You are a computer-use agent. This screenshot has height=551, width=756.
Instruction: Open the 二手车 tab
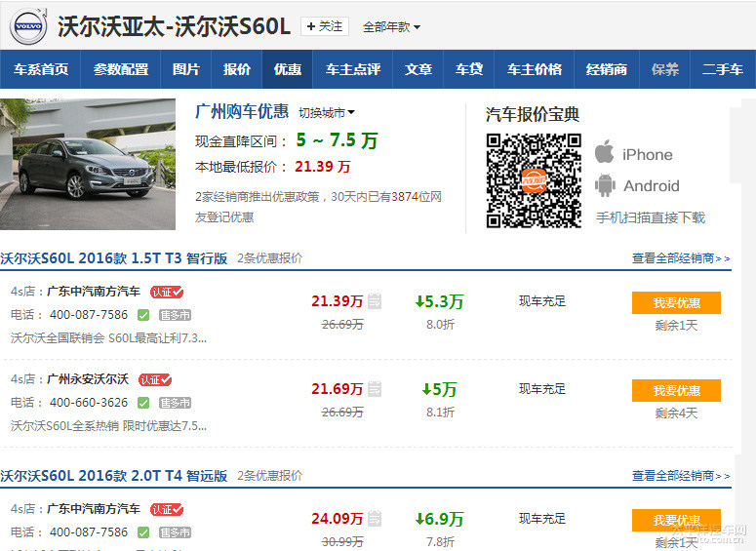click(x=722, y=69)
